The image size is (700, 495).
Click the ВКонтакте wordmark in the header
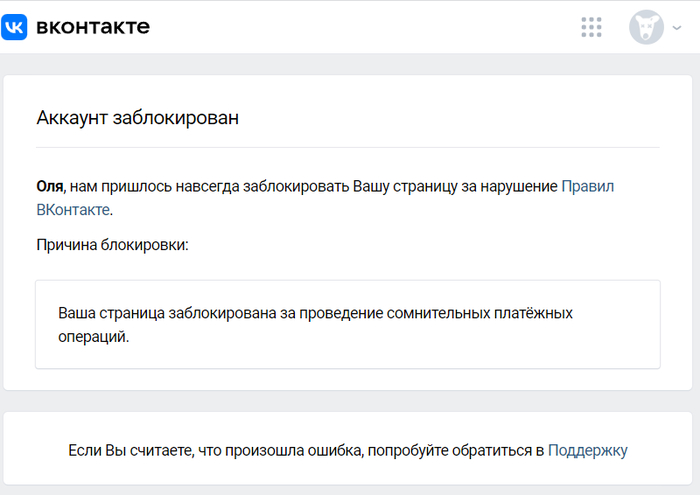(x=93, y=27)
